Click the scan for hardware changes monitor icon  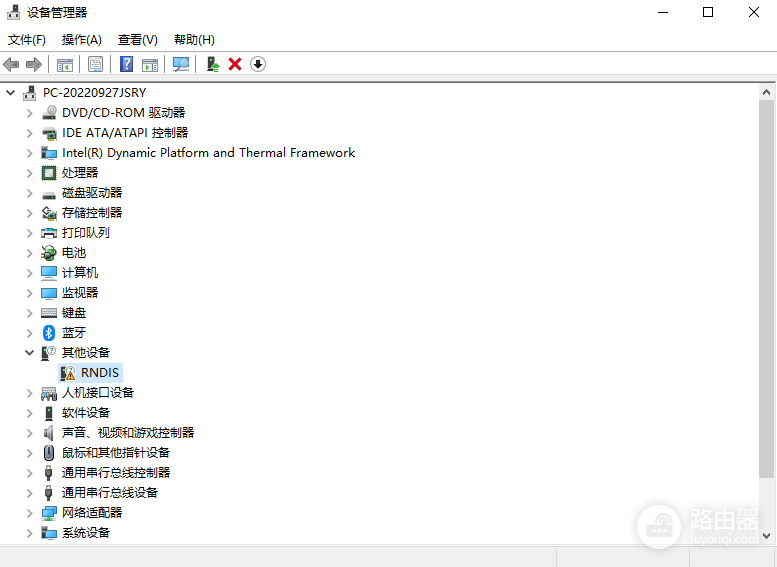tap(180, 64)
